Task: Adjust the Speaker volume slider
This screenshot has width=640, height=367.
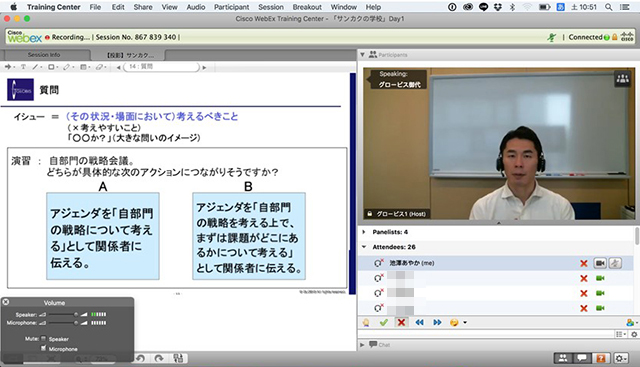Action: (x=64, y=314)
